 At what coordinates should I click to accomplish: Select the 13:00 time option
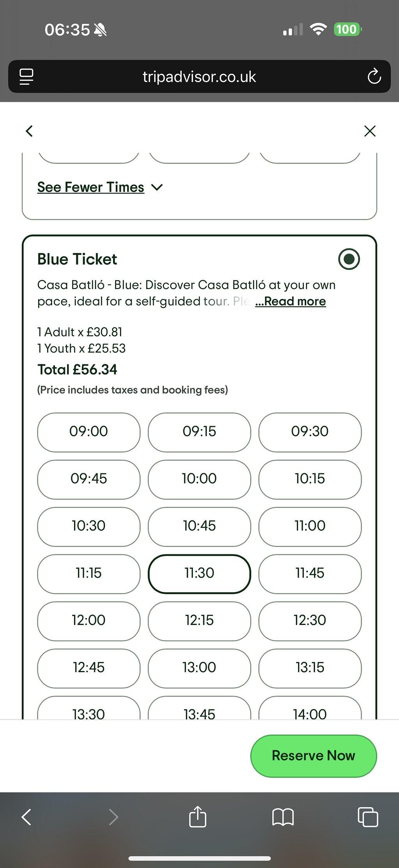199,668
